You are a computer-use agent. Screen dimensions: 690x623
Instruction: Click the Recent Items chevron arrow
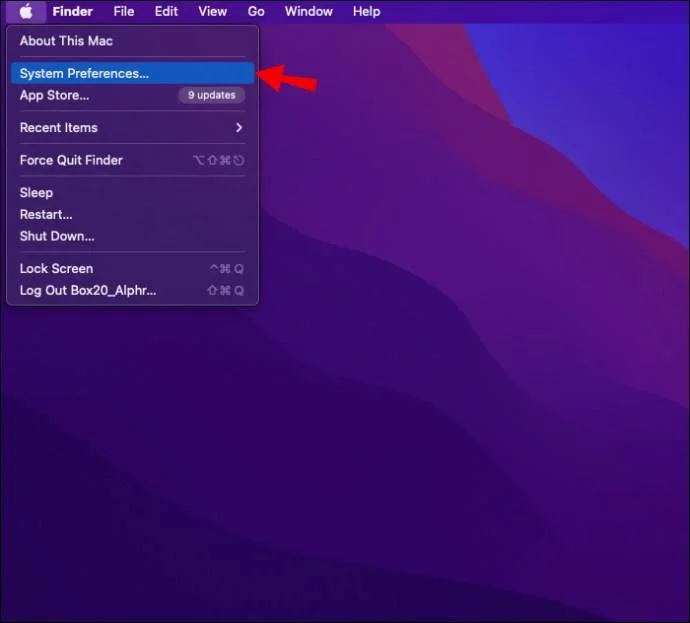coord(239,128)
